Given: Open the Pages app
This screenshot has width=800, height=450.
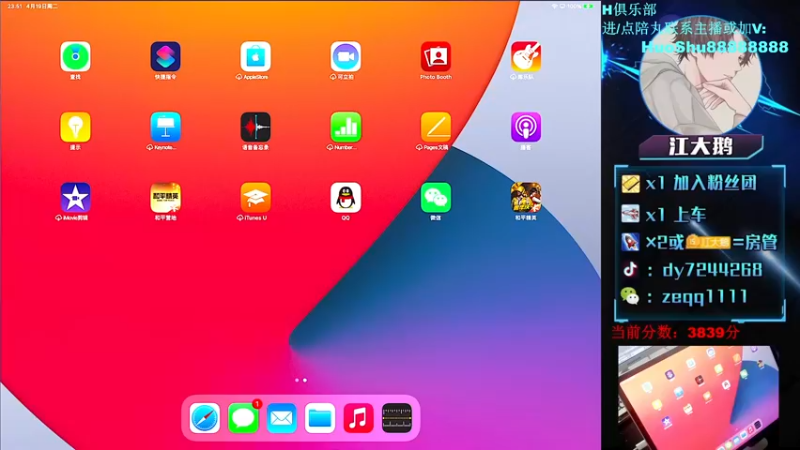Looking at the screenshot, I should click(436, 127).
